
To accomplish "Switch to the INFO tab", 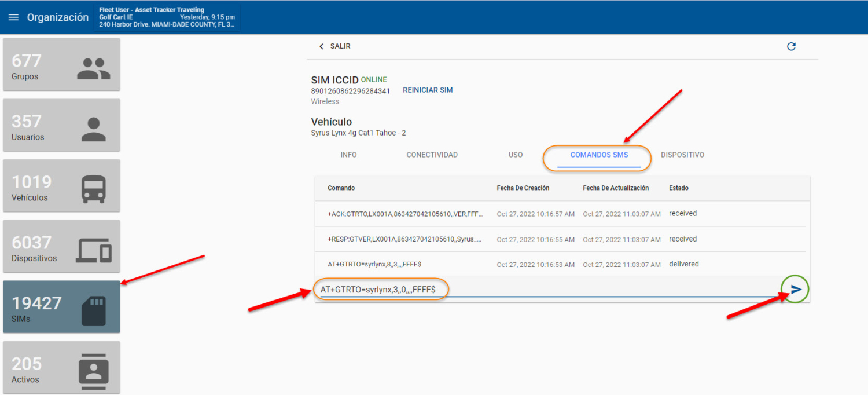I will (349, 155).
